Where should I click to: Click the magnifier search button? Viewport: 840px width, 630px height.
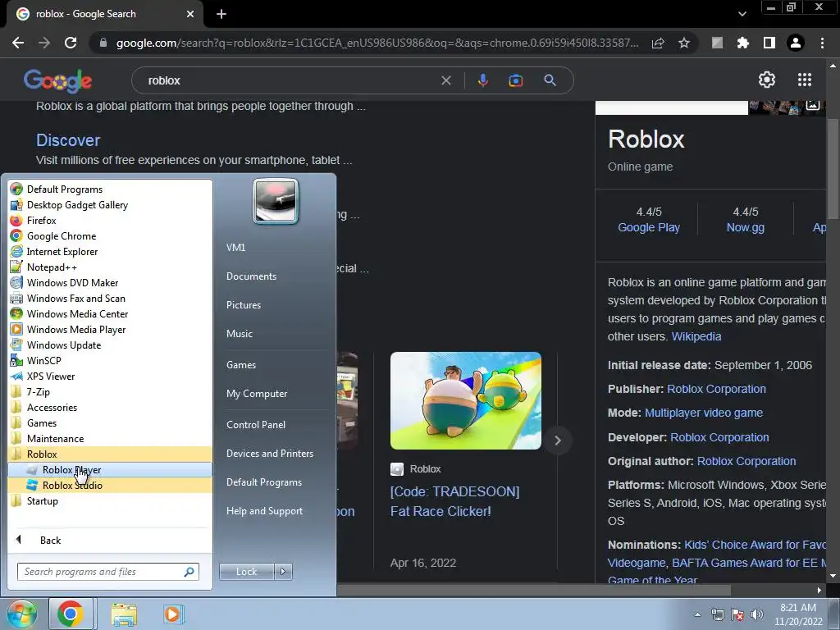tap(550, 80)
